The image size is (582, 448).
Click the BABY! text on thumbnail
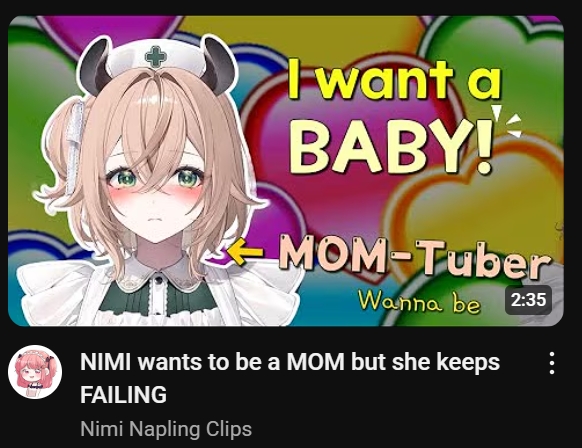pos(391,148)
